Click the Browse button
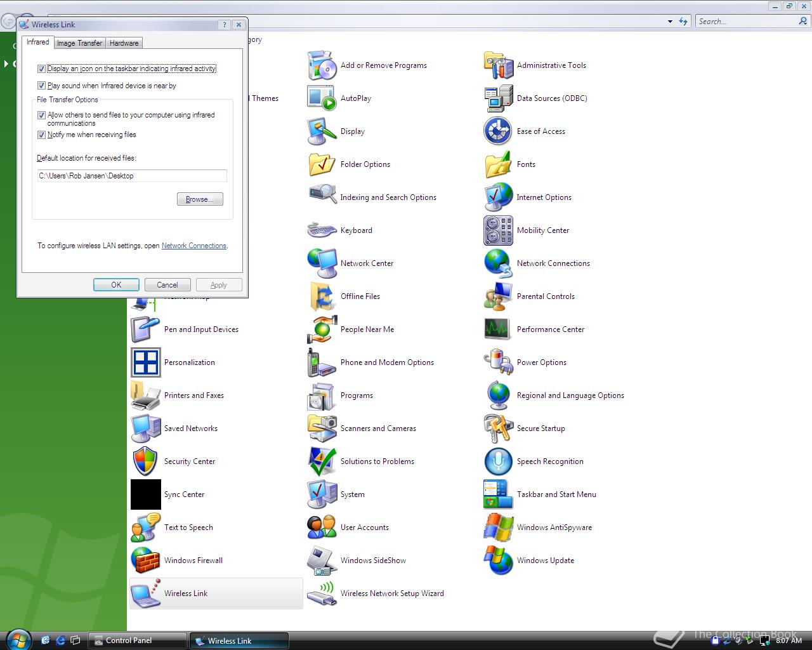 click(200, 199)
